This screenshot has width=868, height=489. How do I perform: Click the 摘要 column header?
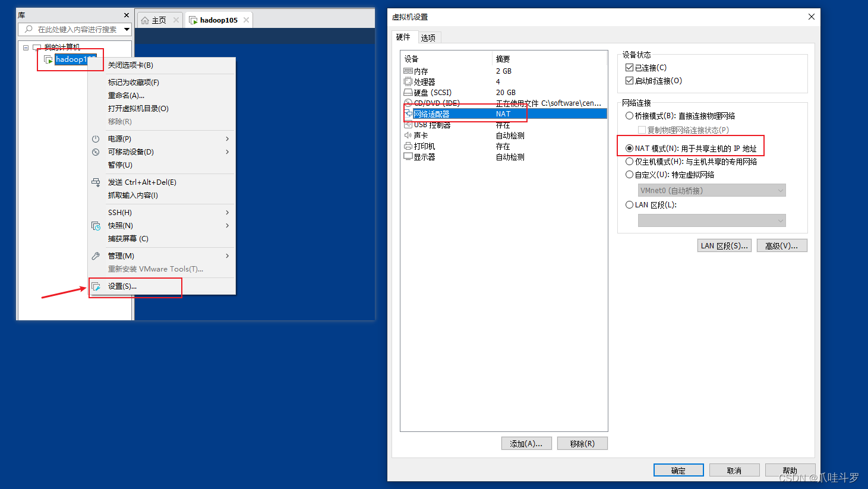550,59
